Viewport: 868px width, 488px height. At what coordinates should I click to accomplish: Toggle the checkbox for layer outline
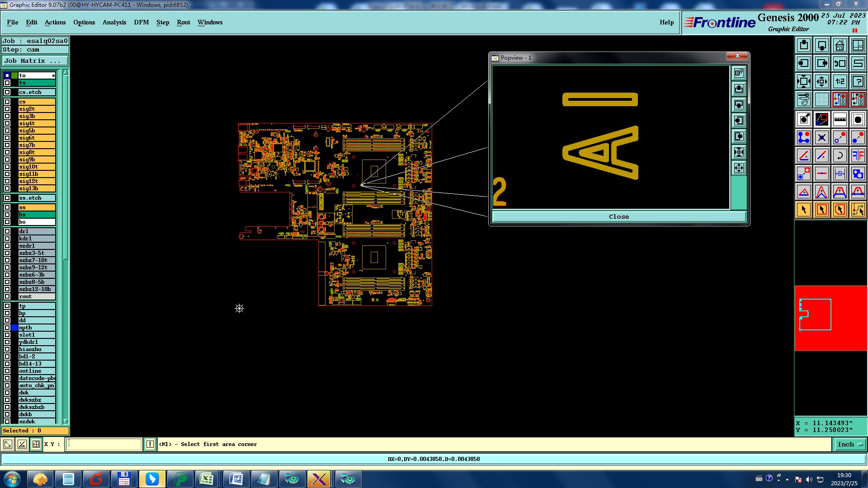pos(7,371)
